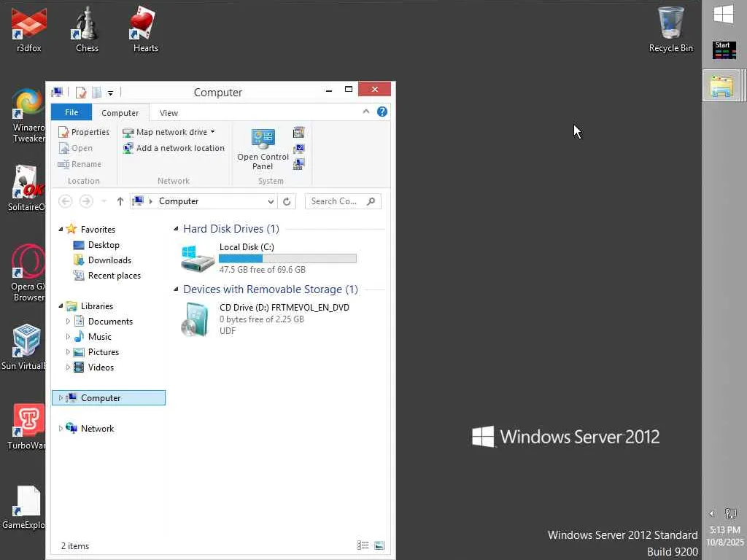Click the Manage computer icon in the ribbon
The image size is (747, 560).
pyautogui.click(x=298, y=164)
